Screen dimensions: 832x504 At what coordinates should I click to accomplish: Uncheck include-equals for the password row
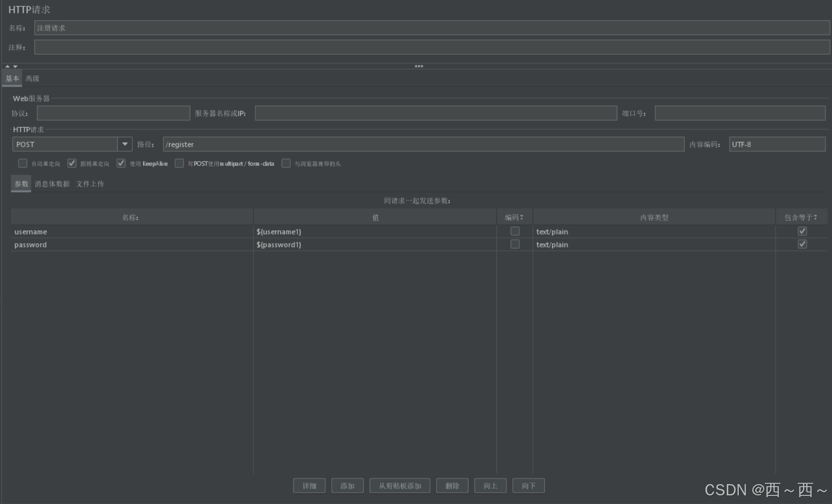pos(802,244)
